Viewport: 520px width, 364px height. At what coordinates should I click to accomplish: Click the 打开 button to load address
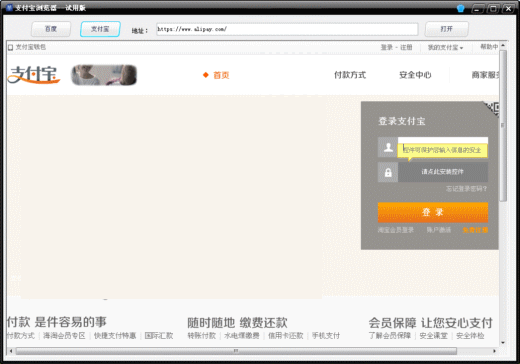click(x=446, y=29)
